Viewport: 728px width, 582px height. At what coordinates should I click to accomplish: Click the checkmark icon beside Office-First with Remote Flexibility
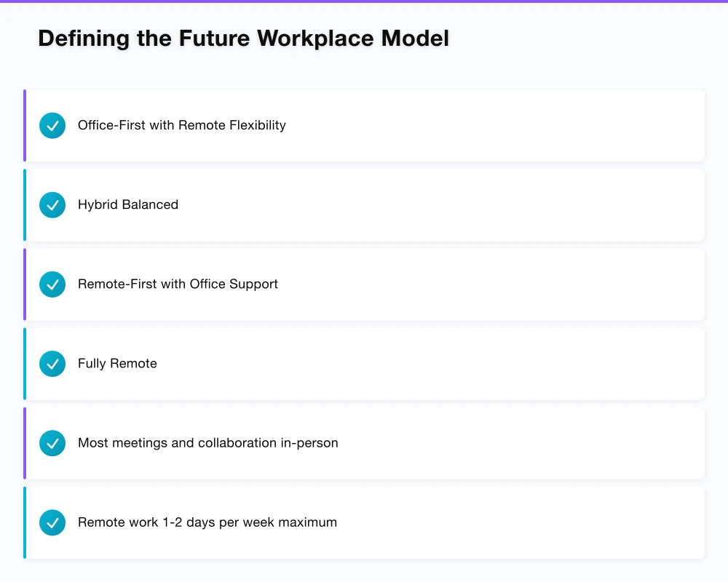(x=52, y=126)
